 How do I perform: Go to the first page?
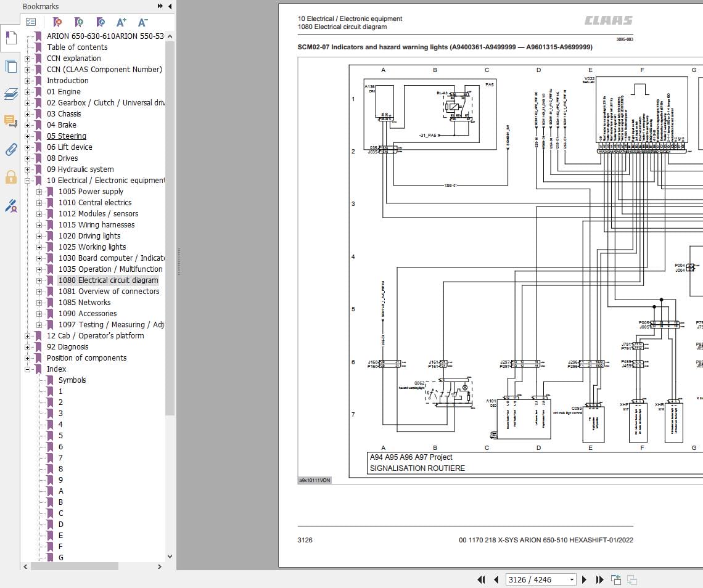coord(481,579)
